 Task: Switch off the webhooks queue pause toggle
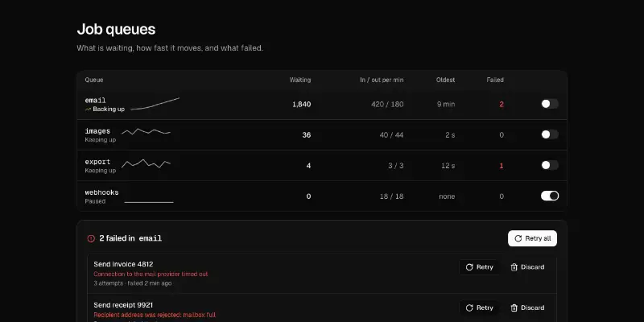pos(550,196)
